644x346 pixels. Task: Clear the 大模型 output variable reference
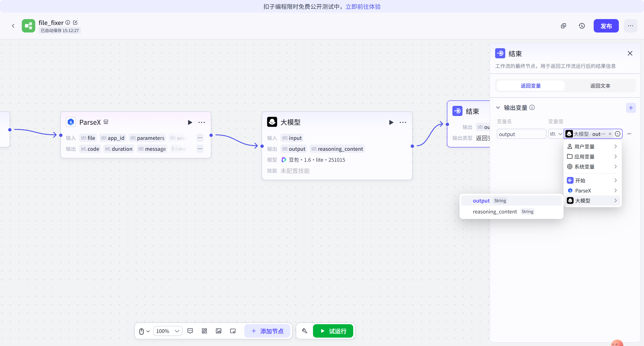[610, 134]
